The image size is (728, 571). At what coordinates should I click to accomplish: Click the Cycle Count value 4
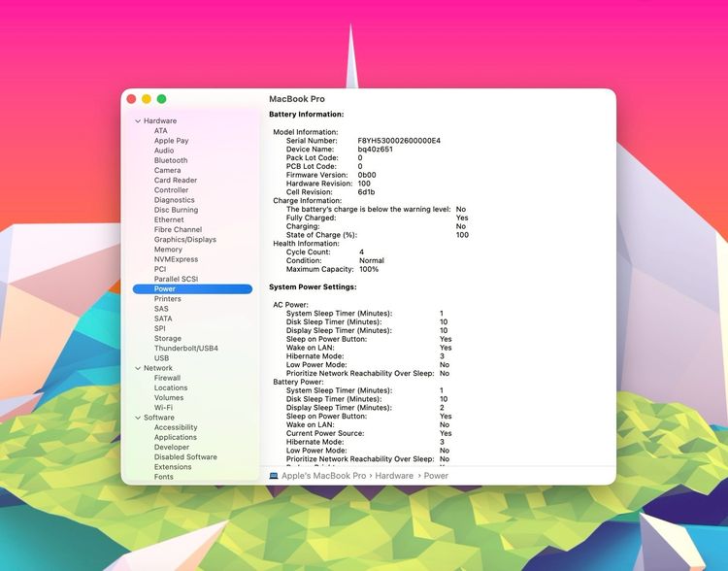(x=362, y=252)
